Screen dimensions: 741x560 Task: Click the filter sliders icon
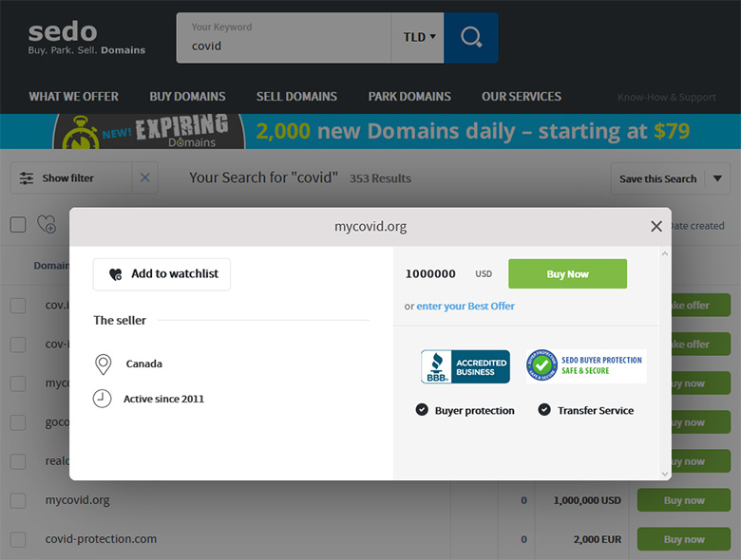(27, 178)
